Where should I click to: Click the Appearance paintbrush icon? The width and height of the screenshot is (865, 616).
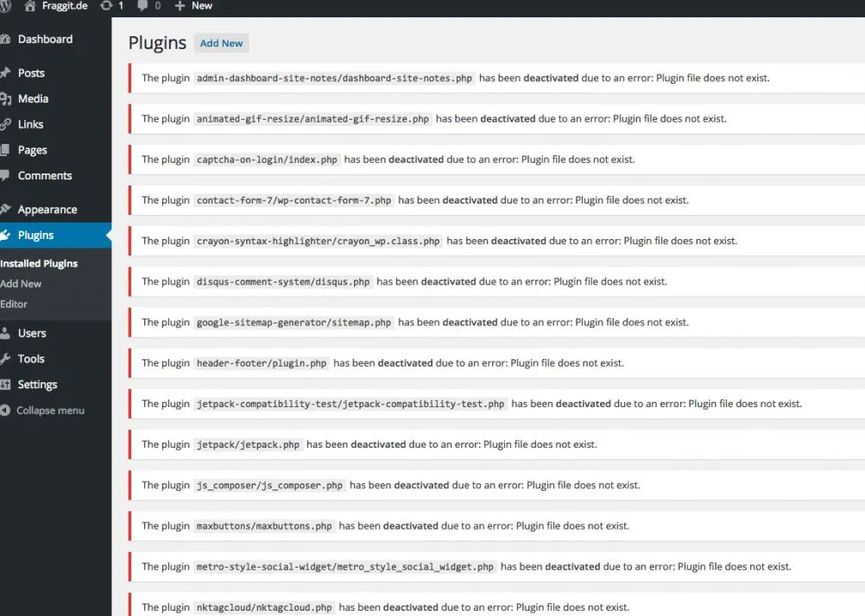5,209
